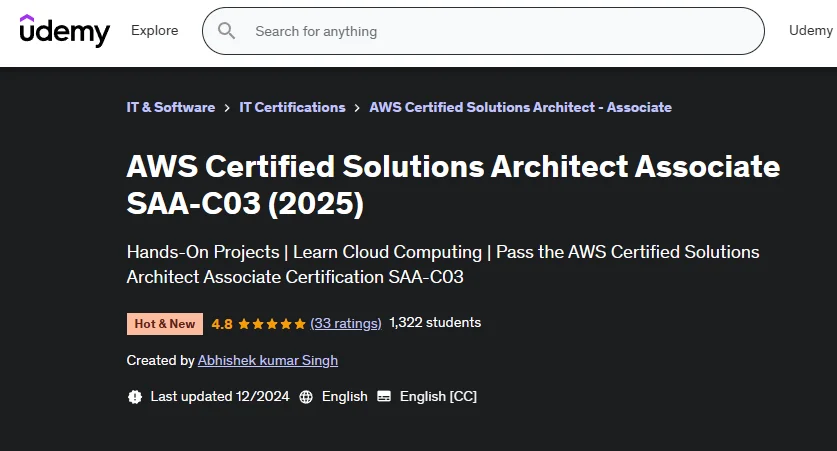Viewport: 837px width, 451px height.
Task: Click the Last updated 12/2024 text
Action: [220, 397]
